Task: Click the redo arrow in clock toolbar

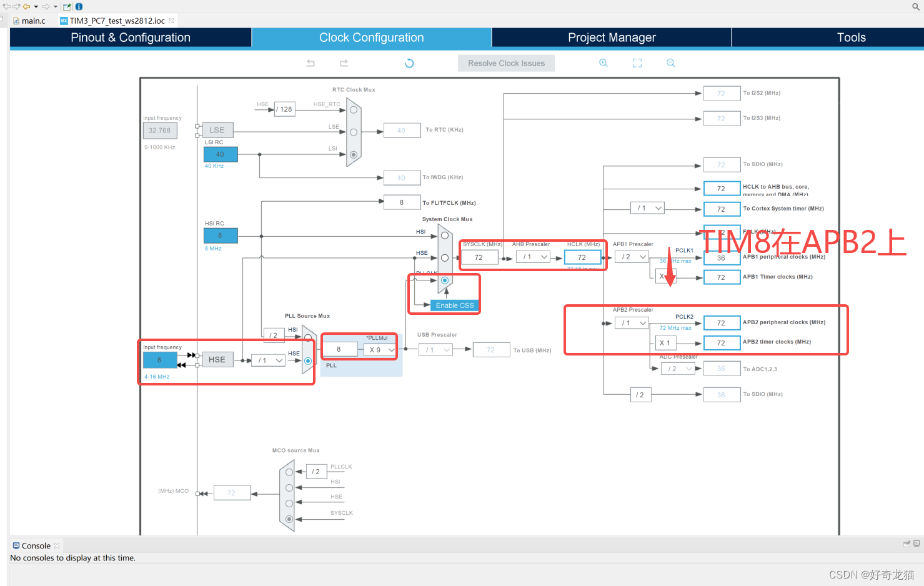Action: point(344,63)
